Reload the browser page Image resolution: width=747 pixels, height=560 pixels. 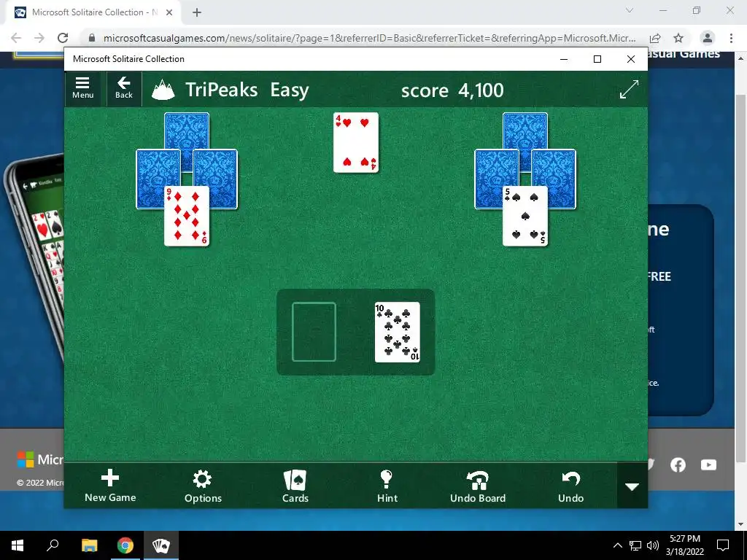[63, 38]
